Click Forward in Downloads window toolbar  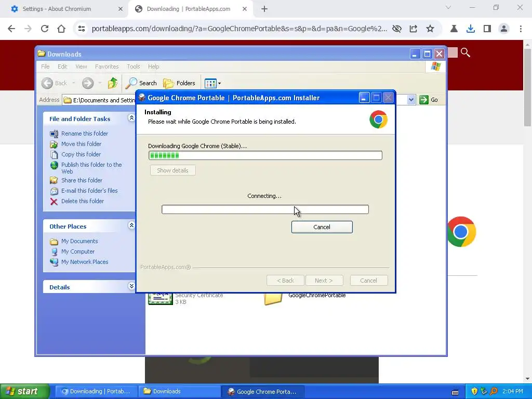(x=87, y=83)
